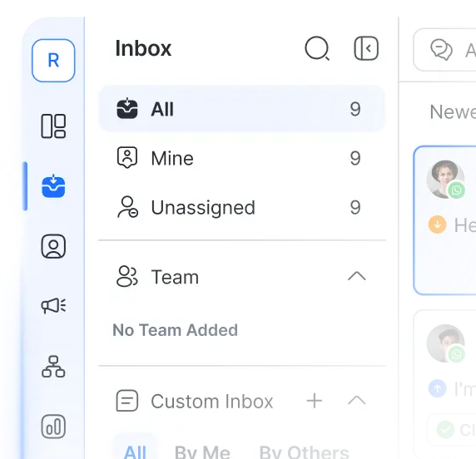Select the All custom inbox tab

click(135, 451)
